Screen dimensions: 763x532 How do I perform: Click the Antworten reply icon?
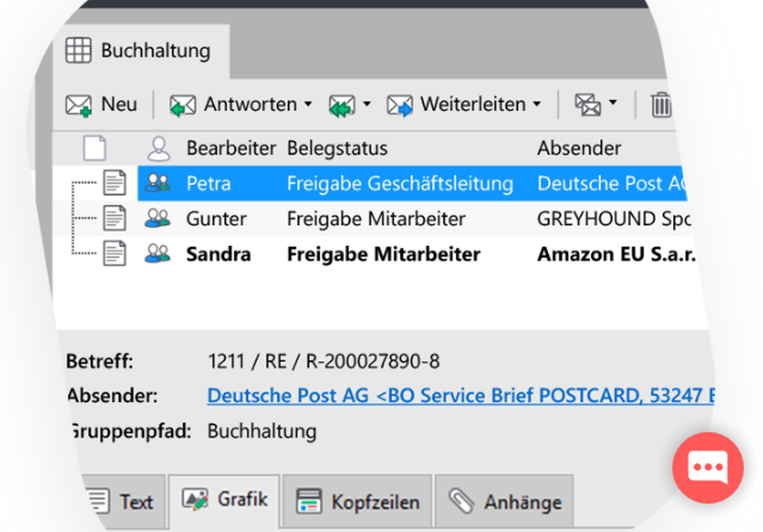pyautogui.click(x=183, y=105)
